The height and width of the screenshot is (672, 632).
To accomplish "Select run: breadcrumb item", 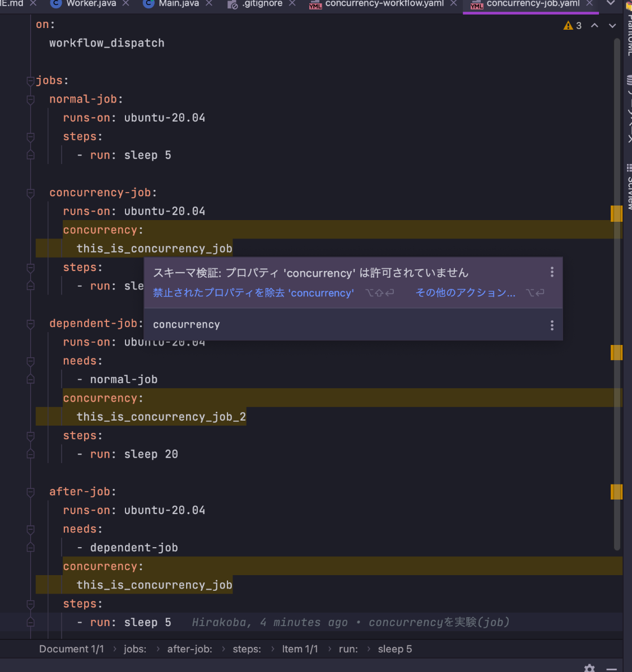I will point(348,649).
